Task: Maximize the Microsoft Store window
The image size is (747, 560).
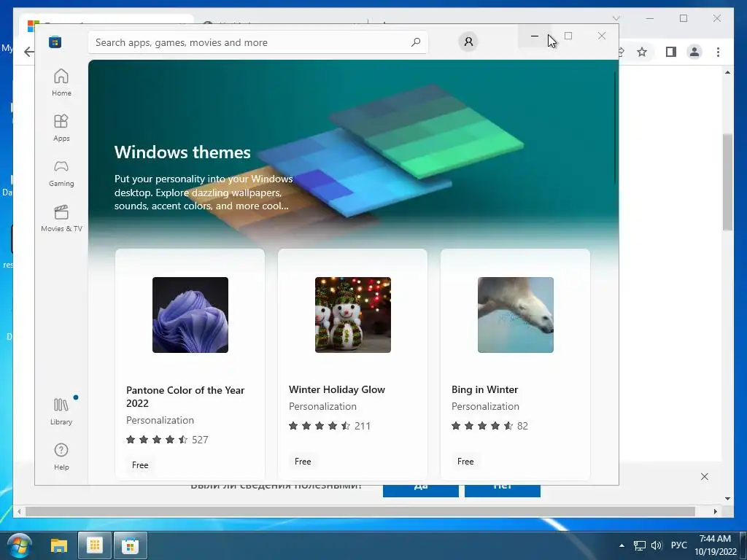Action: click(568, 36)
